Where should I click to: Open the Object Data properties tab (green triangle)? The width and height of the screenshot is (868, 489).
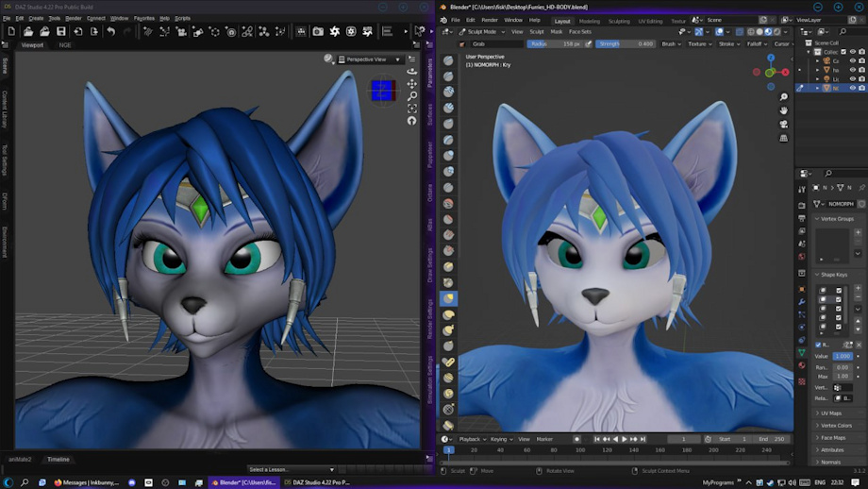(802, 352)
